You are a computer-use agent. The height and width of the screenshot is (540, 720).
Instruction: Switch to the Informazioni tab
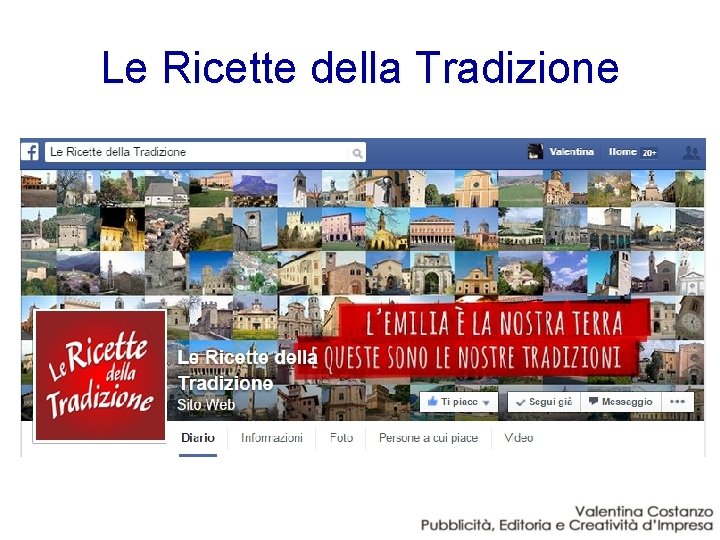pos(272,438)
